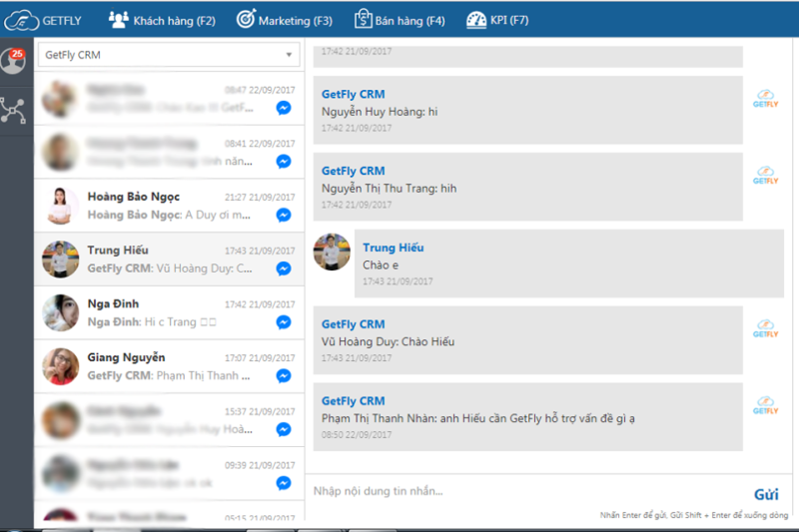This screenshot has height=532, width=799.
Task: Click the Bán hàng shopping bag icon
Action: 363,19
